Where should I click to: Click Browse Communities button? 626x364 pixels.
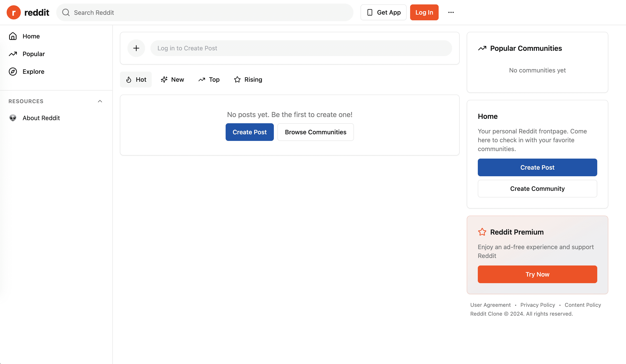[315, 132]
